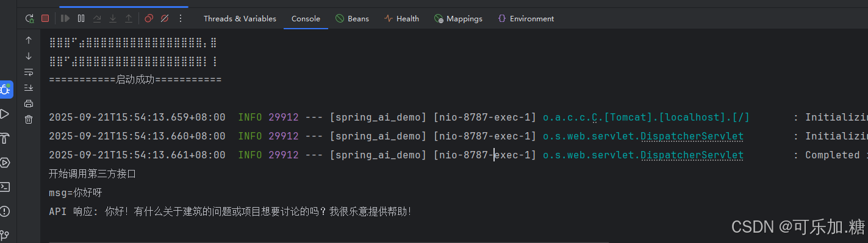This screenshot has height=243, width=868.
Task: Open the Run tool window
Action: point(5,114)
